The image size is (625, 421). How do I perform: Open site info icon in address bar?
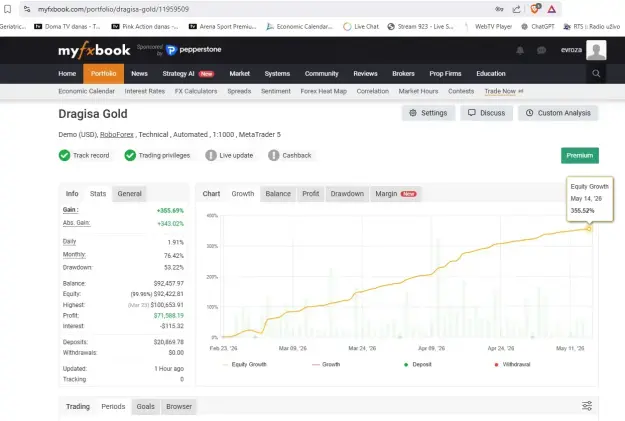tap(27, 9)
